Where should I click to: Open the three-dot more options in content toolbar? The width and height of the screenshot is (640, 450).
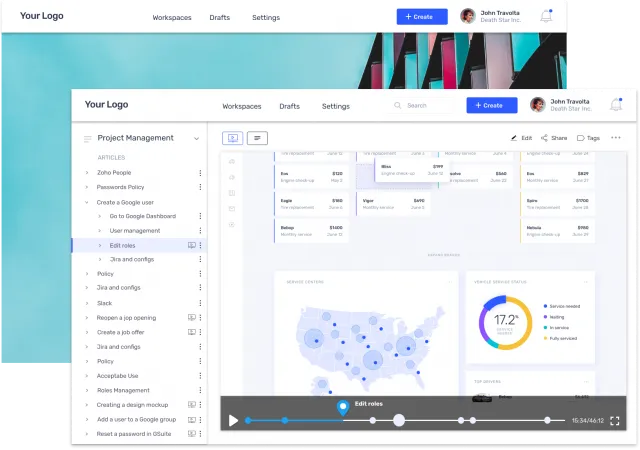pos(616,138)
